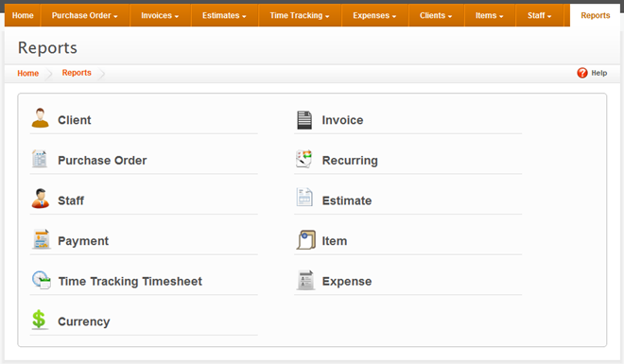Click the Expense report icon

click(x=305, y=280)
